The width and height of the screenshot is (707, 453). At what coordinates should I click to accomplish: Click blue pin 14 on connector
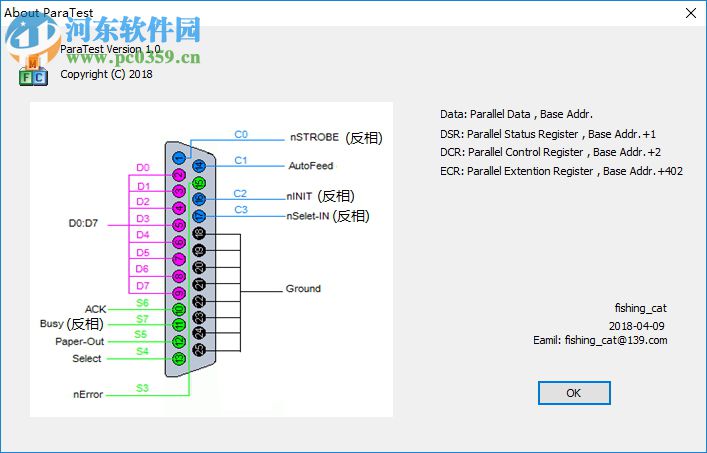pyautogui.click(x=199, y=166)
